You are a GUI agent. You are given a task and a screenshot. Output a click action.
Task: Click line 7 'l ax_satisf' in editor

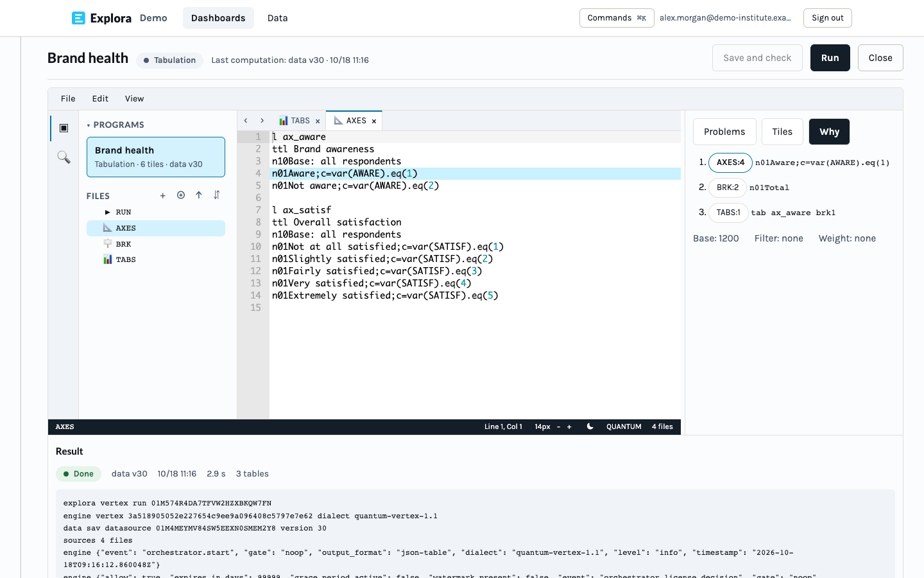pos(302,210)
